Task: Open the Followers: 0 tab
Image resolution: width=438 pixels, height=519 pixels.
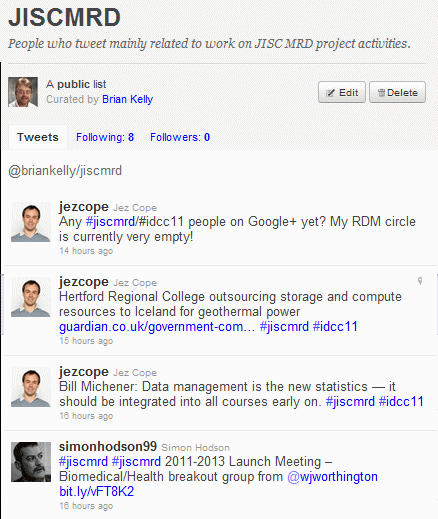Action: point(180,137)
